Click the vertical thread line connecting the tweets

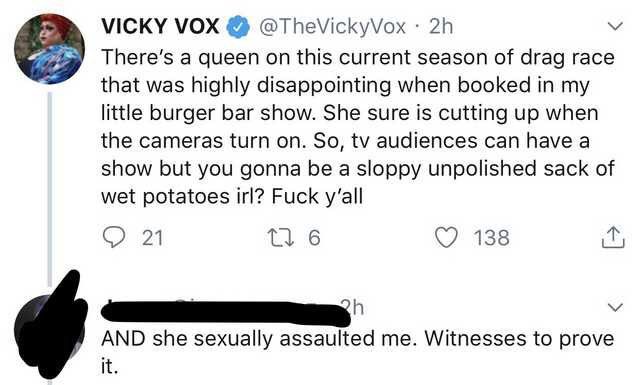click(50, 189)
